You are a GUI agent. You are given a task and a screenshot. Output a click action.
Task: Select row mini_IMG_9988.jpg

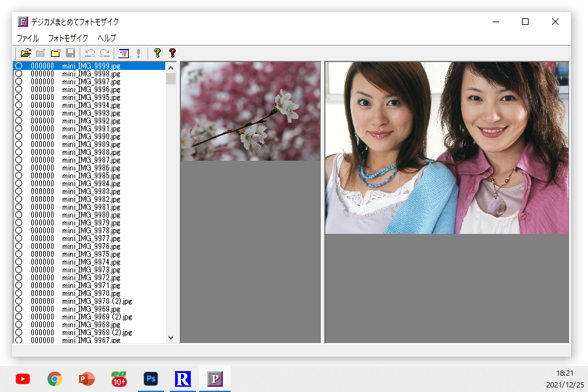(90, 152)
